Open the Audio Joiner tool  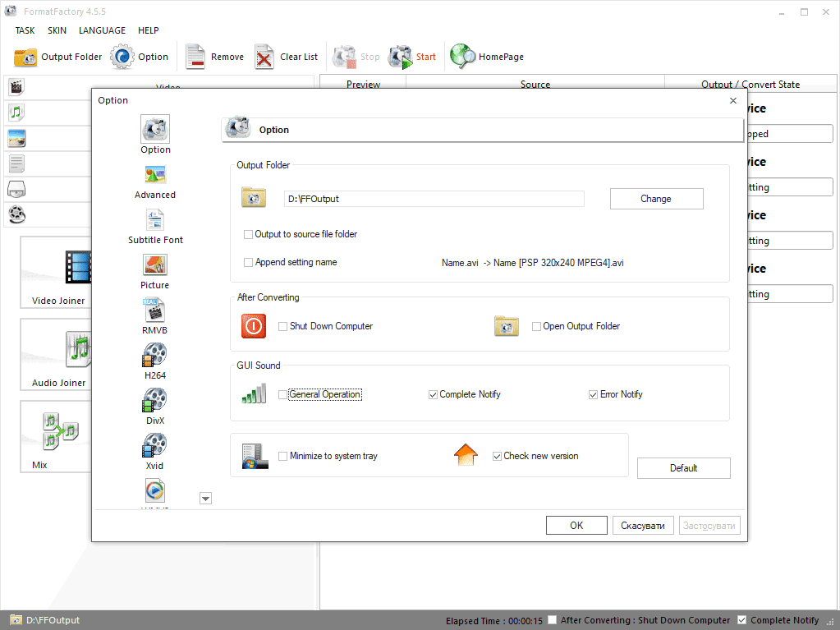point(57,354)
